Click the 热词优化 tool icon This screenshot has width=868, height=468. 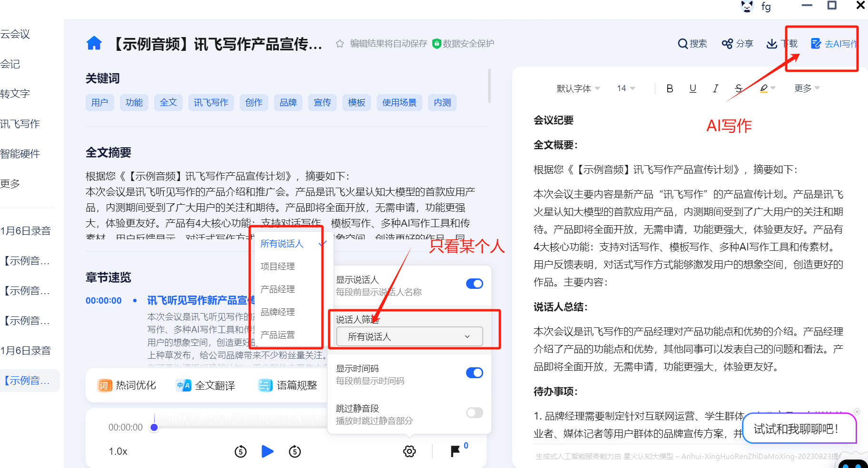click(x=105, y=385)
